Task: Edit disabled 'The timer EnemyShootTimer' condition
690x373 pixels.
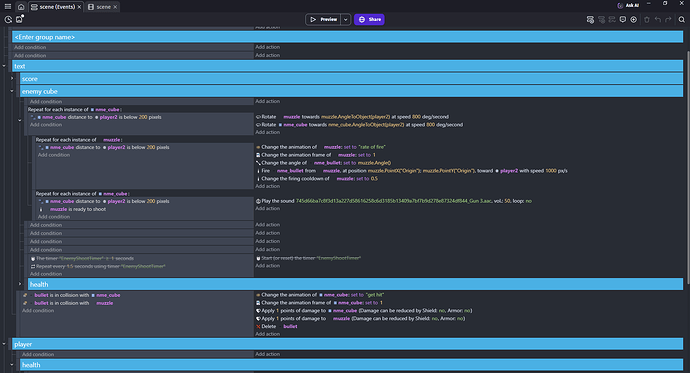Action: click(82, 259)
